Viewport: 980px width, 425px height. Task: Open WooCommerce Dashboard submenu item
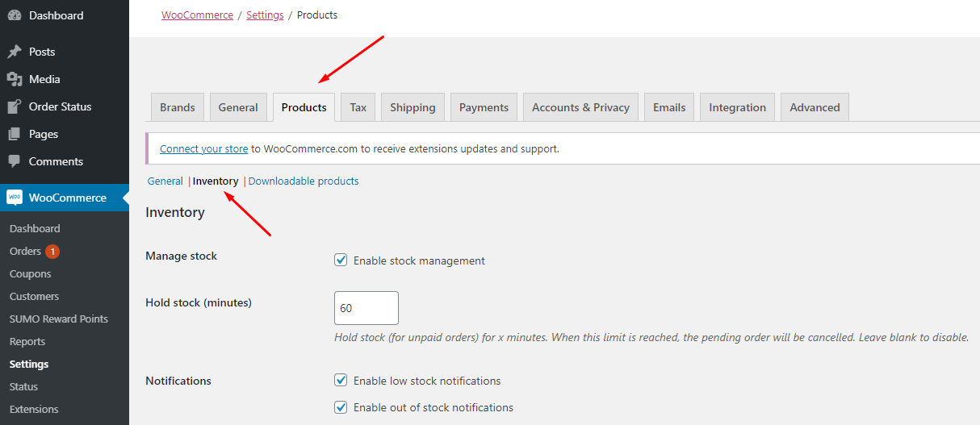(x=35, y=229)
